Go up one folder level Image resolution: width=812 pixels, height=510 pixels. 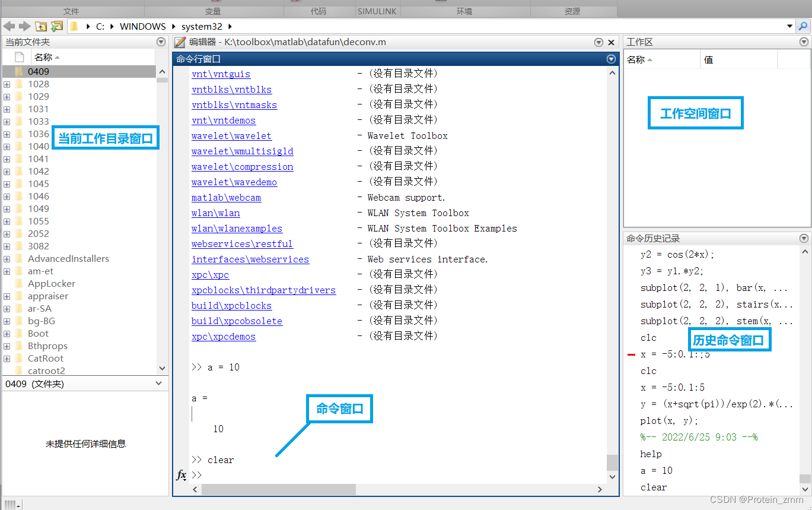click(x=41, y=26)
